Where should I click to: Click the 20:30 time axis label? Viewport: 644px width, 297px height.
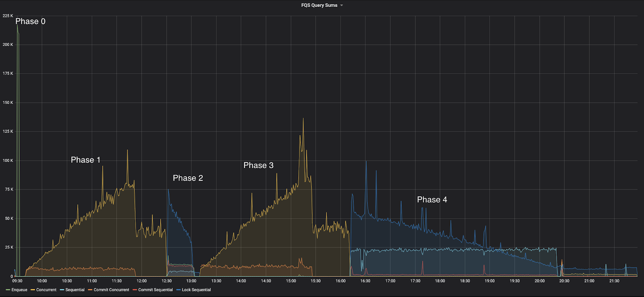(564, 281)
